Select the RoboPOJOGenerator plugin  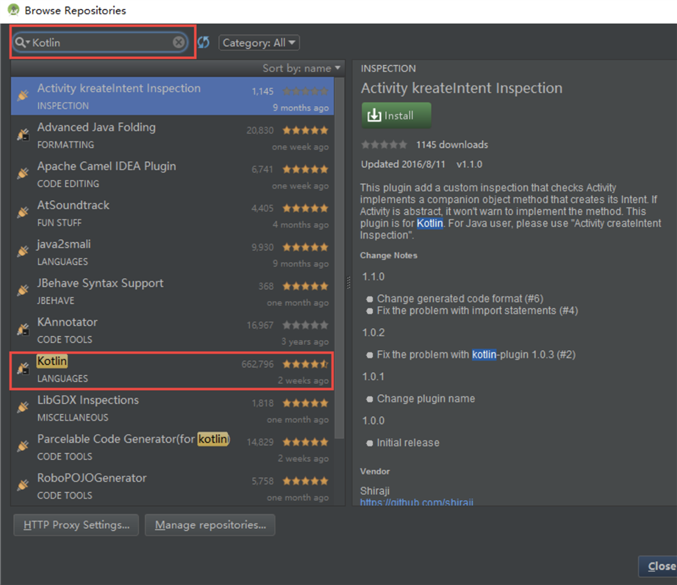tap(172, 486)
